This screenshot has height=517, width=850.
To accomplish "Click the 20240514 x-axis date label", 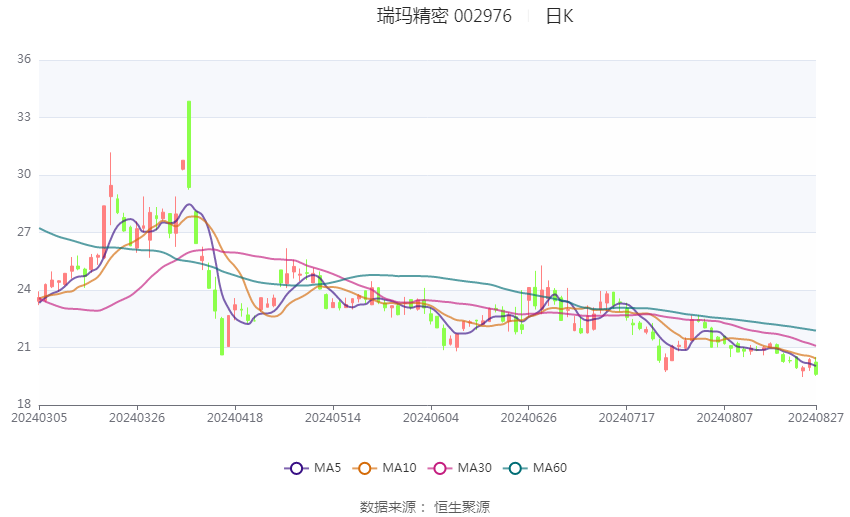I will (x=333, y=418).
